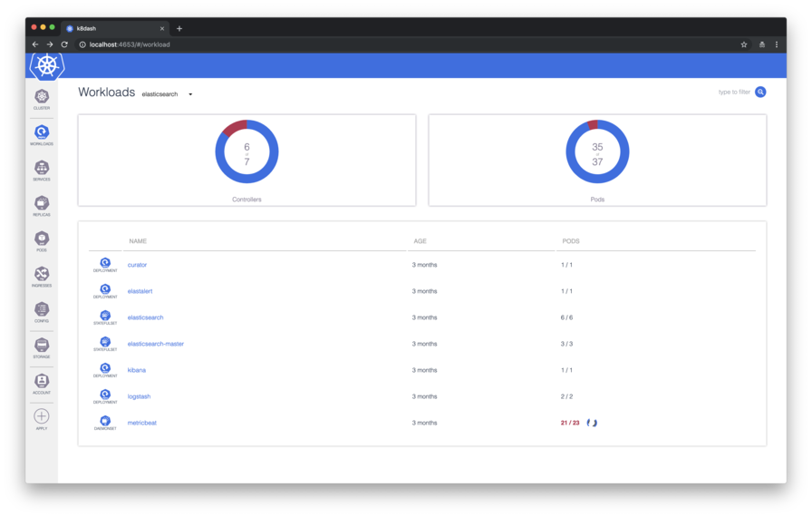Open the Storage sidebar section
Screen dimensions: 812x517
coord(42,346)
